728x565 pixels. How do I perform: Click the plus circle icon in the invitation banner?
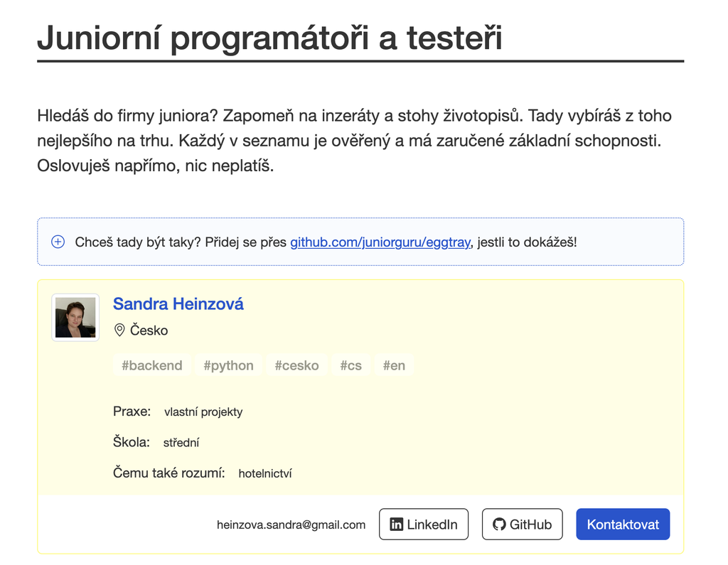tap(58, 242)
